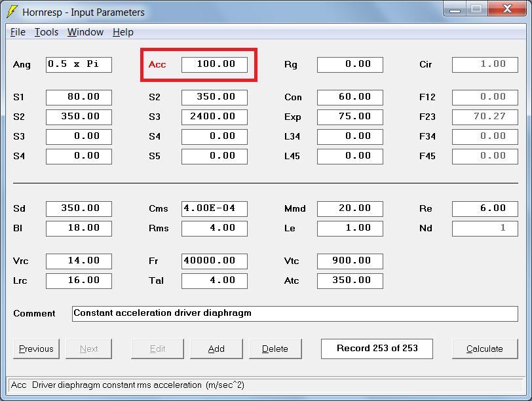Select the Le field showing 1.00

[350, 228]
